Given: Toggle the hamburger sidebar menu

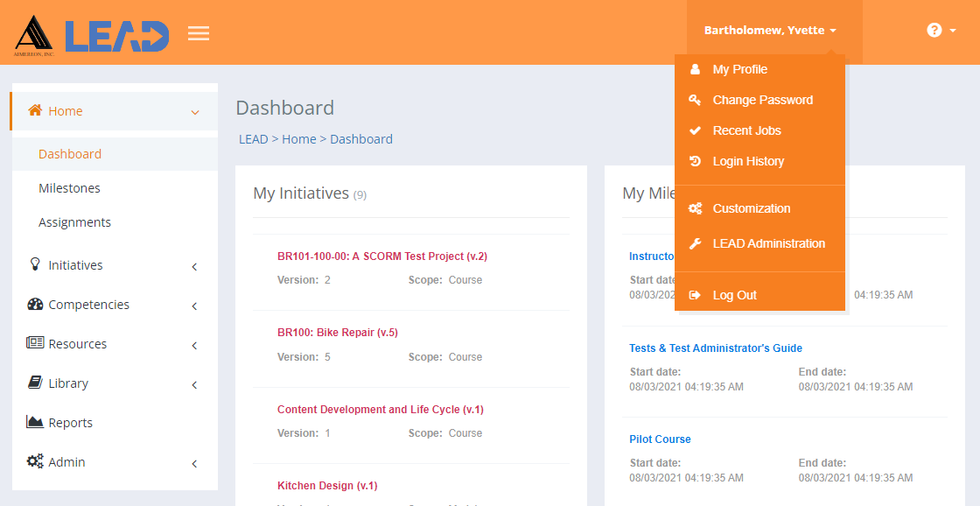Looking at the screenshot, I should (199, 34).
